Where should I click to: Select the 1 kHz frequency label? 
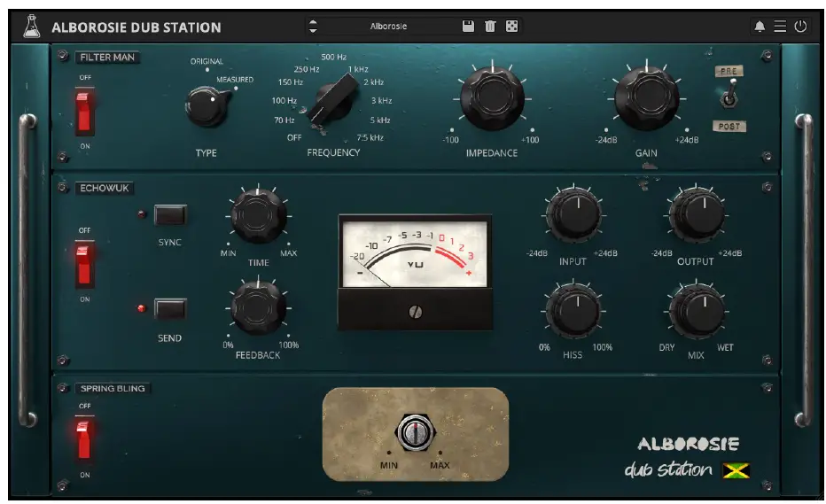358,69
